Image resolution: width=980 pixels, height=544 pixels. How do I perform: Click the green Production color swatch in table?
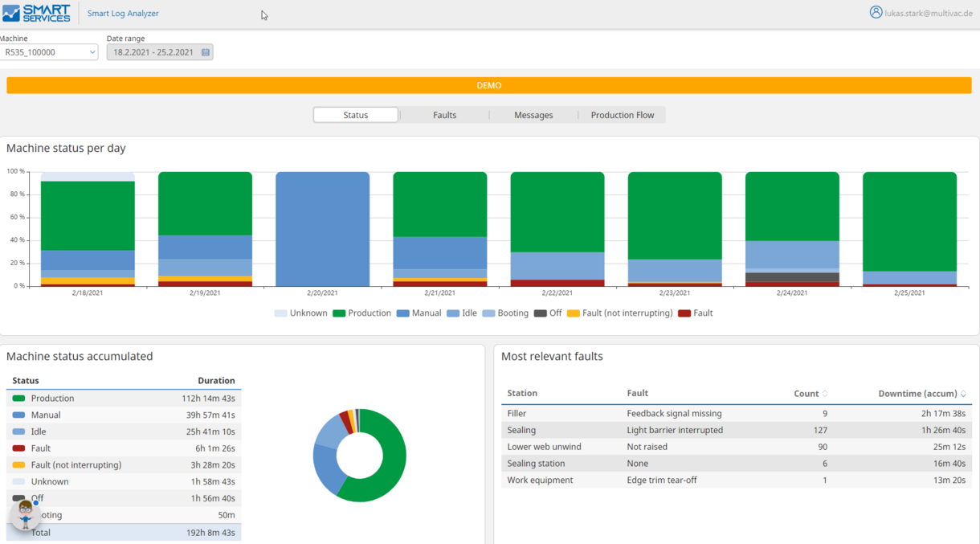point(18,399)
